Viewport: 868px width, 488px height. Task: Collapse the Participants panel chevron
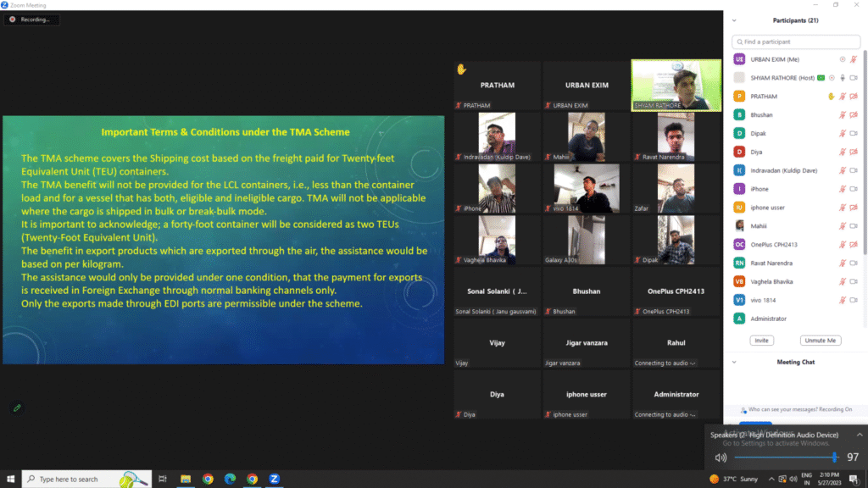(736, 20)
